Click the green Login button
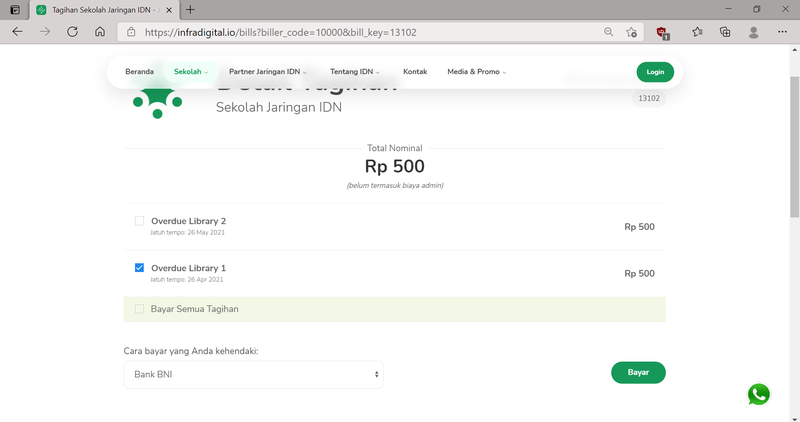 click(x=655, y=72)
